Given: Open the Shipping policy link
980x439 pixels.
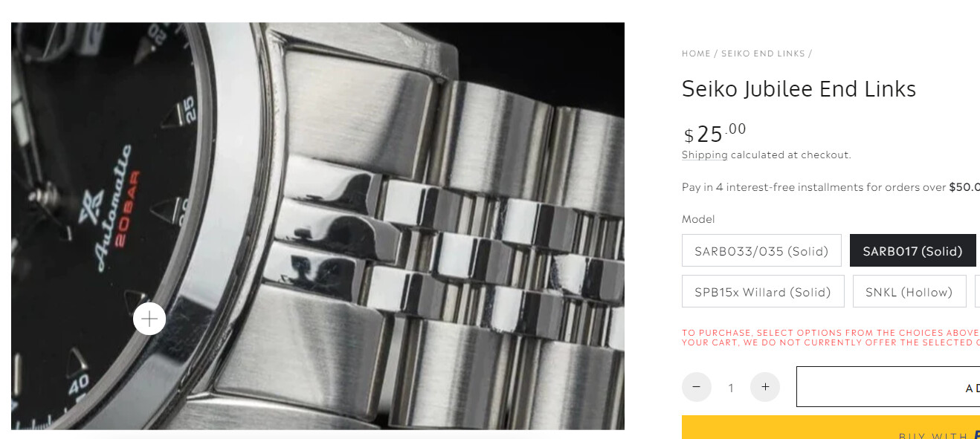Looking at the screenshot, I should [705, 155].
